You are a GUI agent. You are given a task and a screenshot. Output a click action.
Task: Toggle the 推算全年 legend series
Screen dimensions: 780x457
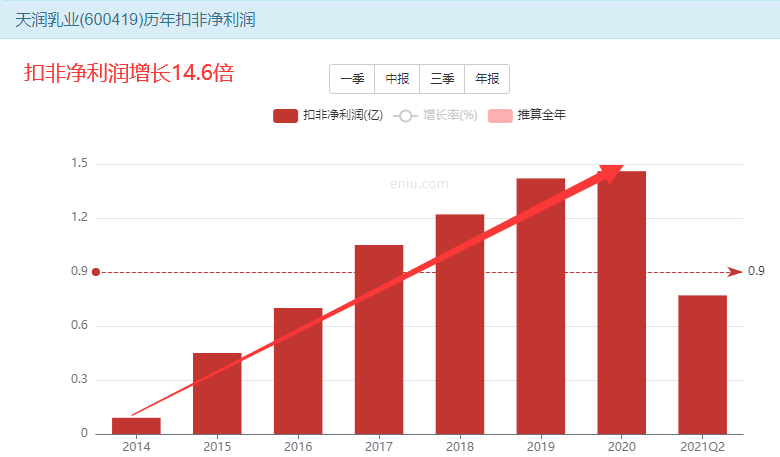pyautogui.click(x=527, y=115)
